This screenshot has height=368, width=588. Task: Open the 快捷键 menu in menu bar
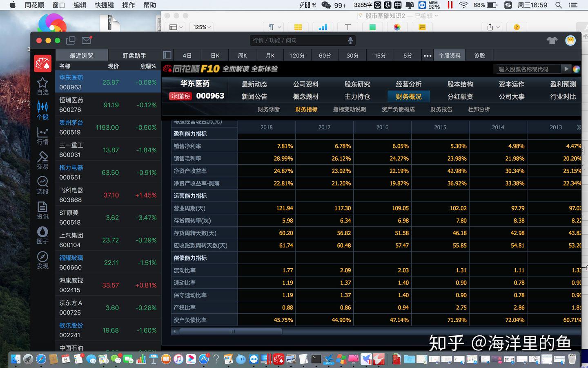(x=104, y=5)
